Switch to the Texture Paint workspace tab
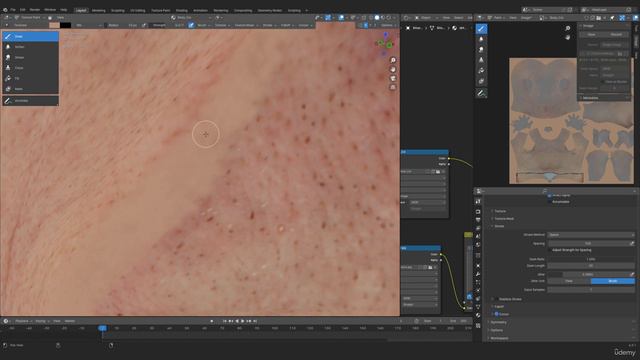 161,10
